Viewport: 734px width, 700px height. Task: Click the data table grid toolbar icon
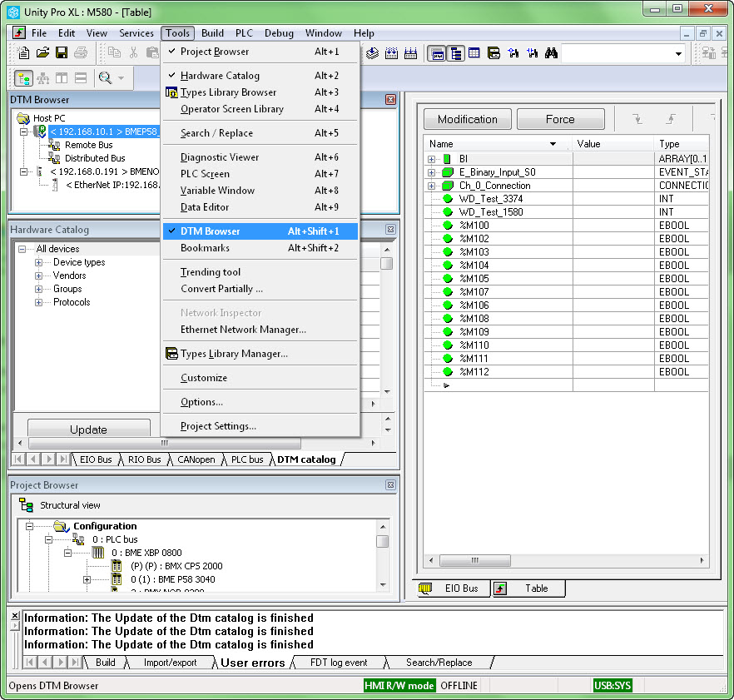point(474,53)
